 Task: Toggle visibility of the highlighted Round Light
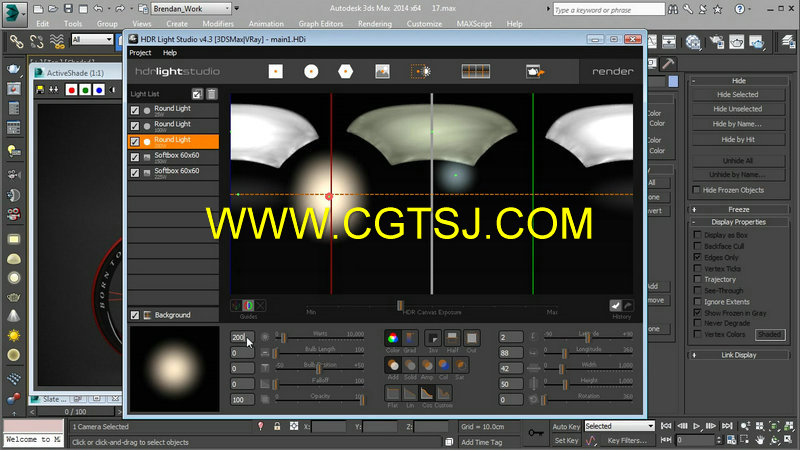(x=135, y=142)
